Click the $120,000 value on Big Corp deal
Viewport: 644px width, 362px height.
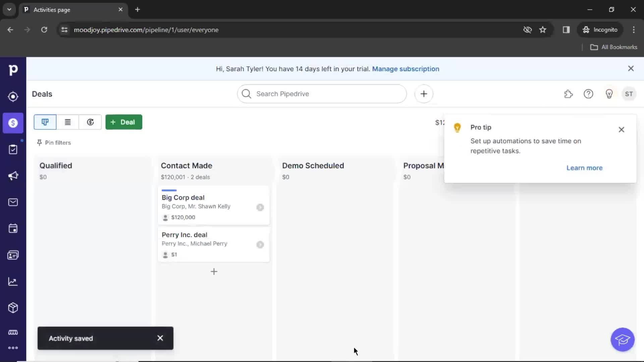183,217
